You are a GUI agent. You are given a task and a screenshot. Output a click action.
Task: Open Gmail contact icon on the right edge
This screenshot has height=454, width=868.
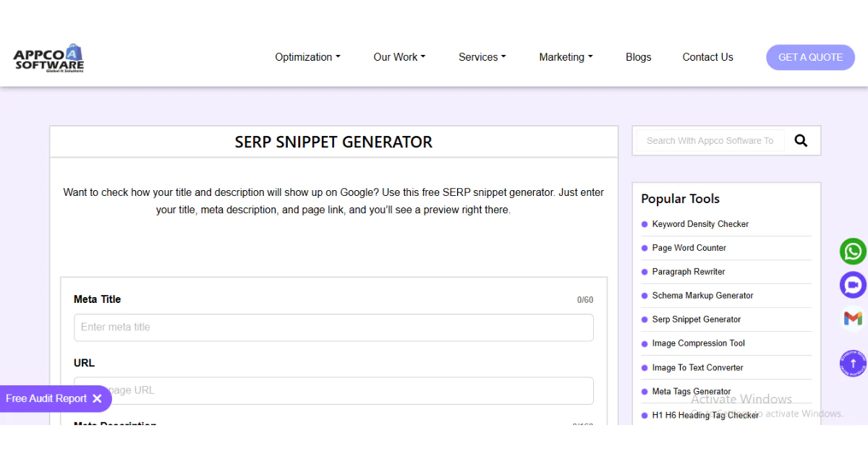pyautogui.click(x=852, y=318)
